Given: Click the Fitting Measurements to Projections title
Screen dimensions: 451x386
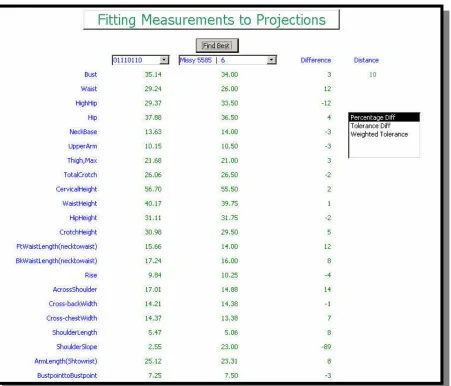Looking at the screenshot, I should (211, 20).
